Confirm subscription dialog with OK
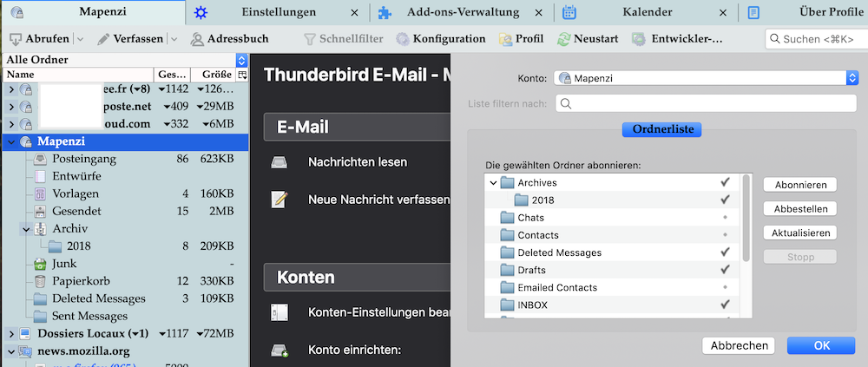 pyautogui.click(x=821, y=345)
